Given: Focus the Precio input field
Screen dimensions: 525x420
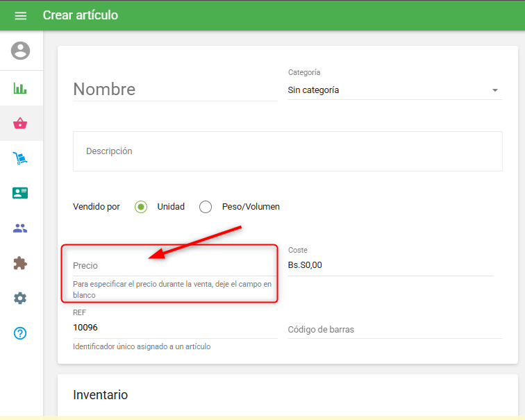Looking at the screenshot, I should tap(174, 266).
